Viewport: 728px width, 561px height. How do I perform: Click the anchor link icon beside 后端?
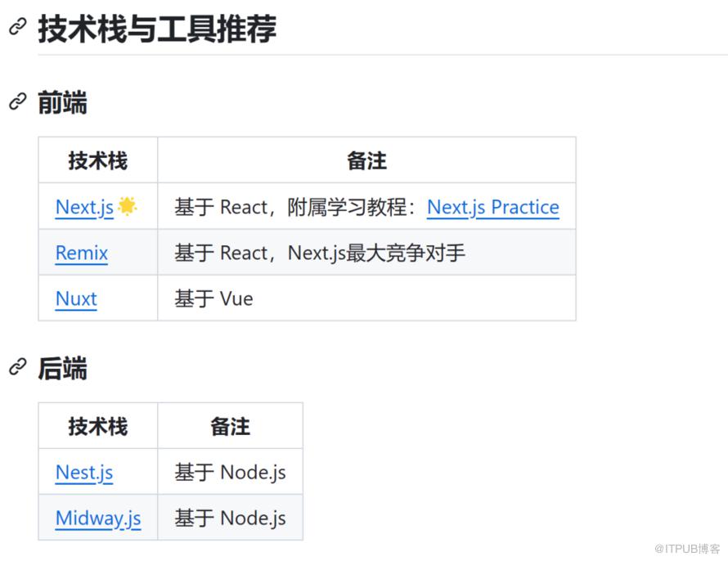[x=17, y=368]
